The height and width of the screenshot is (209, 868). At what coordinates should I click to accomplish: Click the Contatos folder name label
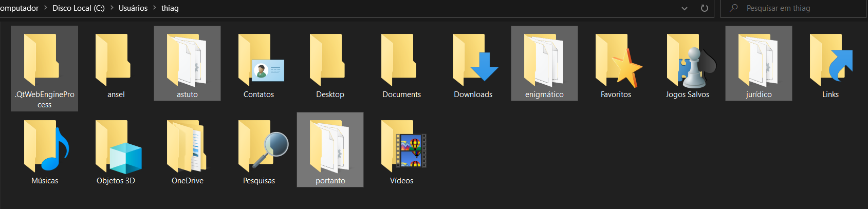click(258, 94)
